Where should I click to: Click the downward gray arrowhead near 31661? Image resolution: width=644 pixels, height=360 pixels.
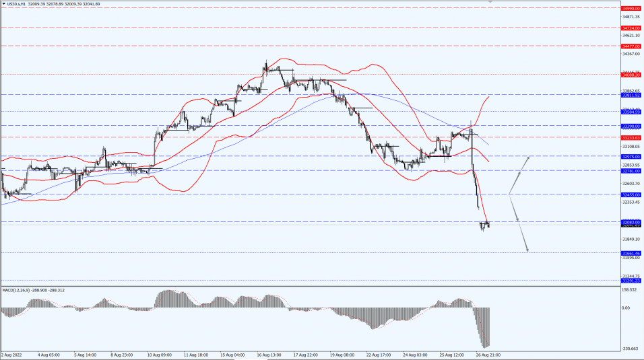click(x=527, y=250)
